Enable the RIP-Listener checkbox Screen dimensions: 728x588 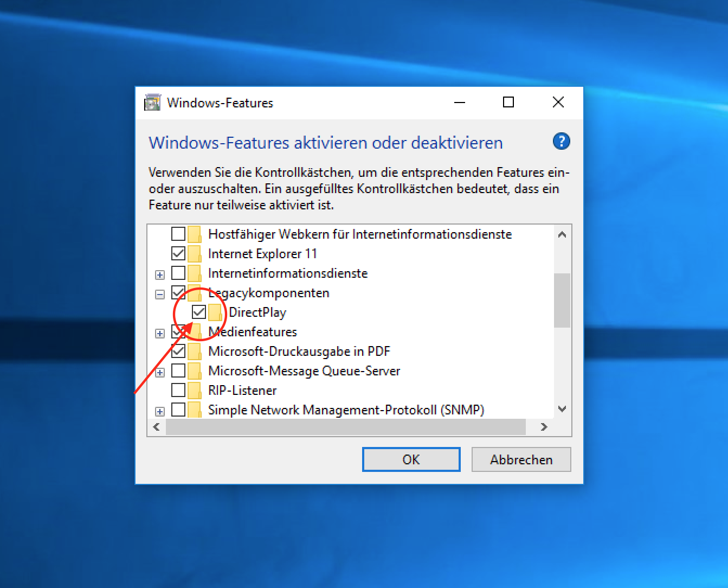[x=178, y=390]
